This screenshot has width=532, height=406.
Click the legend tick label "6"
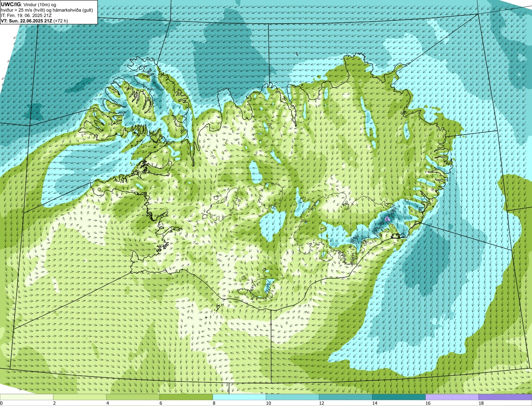161,403
